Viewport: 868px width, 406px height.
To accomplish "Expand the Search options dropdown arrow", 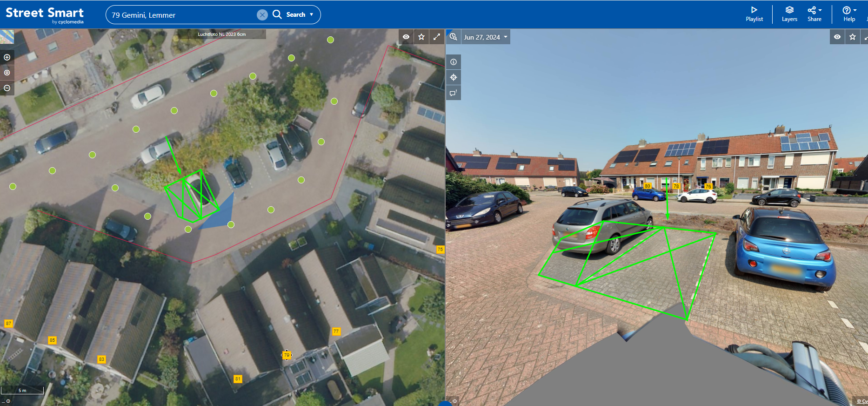I will click(312, 14).
